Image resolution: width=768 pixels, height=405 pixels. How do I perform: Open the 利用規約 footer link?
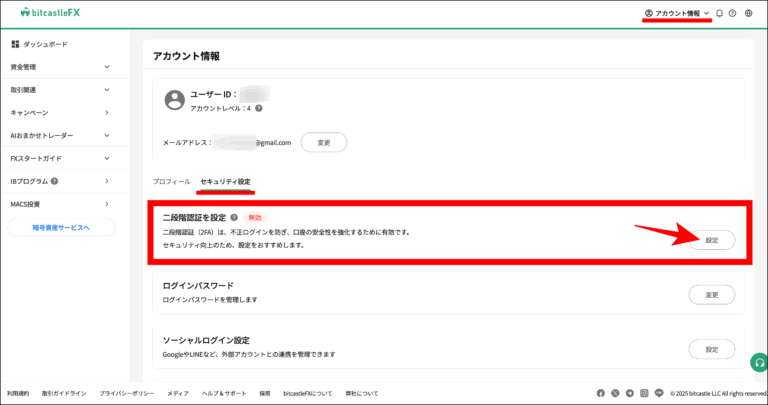18,393
